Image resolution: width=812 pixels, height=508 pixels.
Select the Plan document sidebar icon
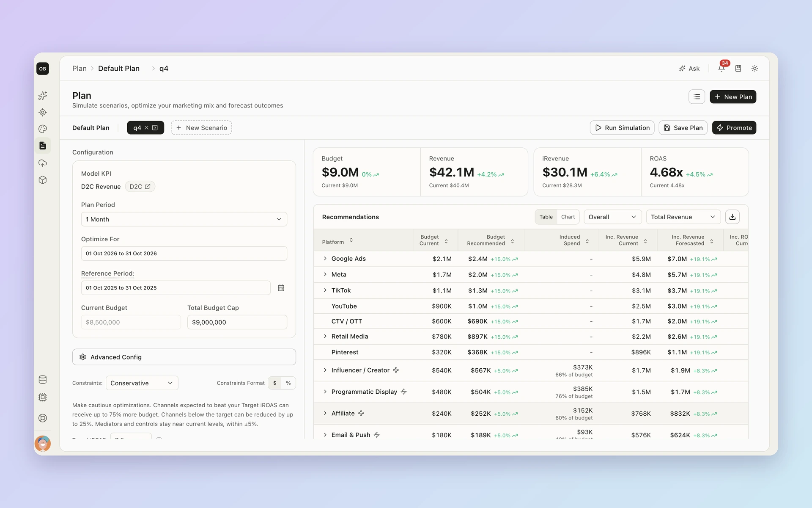(x=43, y=146)
